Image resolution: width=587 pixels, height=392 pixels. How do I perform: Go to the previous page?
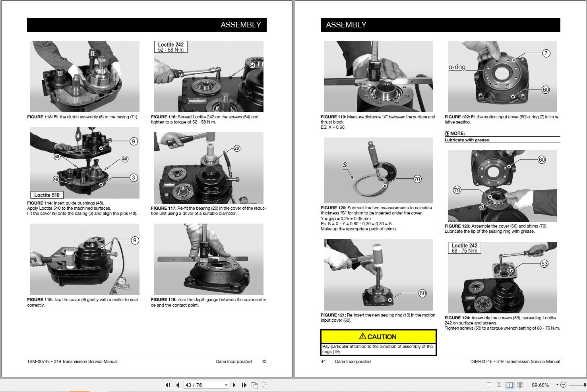(x=177, y=385)
